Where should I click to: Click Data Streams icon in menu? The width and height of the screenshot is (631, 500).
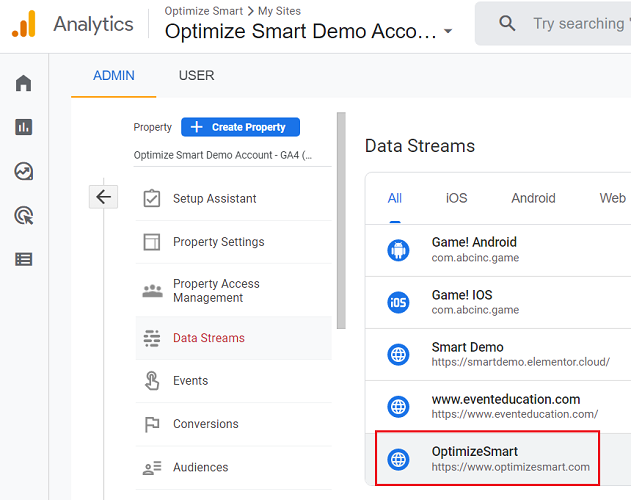pyautogui.click(x=152, y=338)
